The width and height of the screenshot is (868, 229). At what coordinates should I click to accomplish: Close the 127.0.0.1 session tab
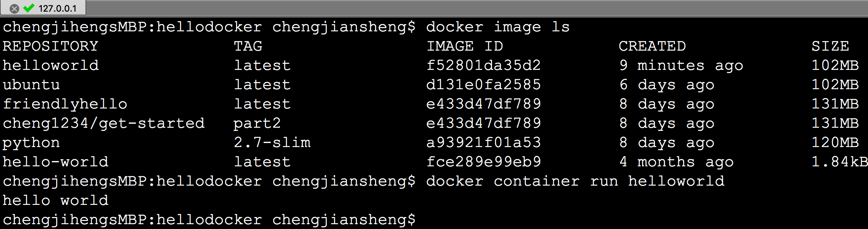(14, 8)
